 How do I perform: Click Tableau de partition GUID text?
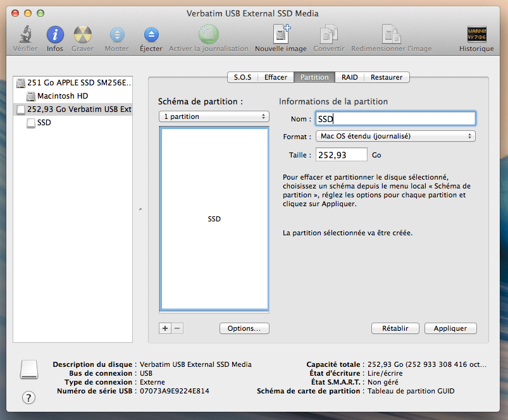point(411,391)
